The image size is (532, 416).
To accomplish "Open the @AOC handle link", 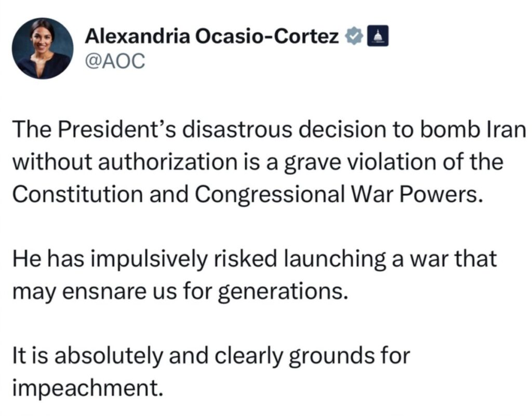I will pyautogui.click(x=115, y=61).
